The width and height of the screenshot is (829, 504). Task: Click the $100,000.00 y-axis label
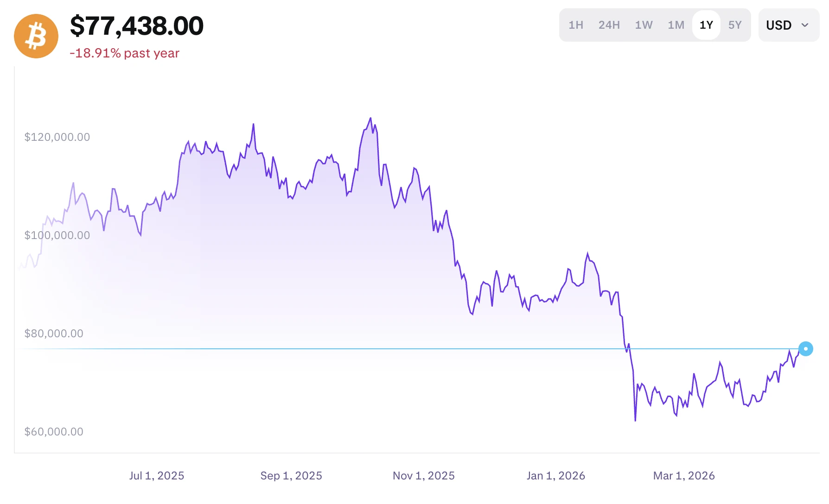[x=57, y=235]
